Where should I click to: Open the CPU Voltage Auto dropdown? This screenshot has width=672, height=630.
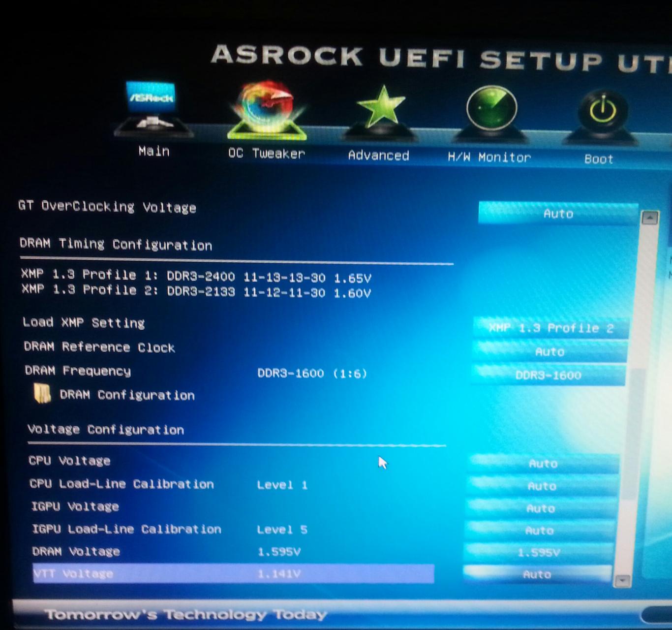[x=543, y=464]
